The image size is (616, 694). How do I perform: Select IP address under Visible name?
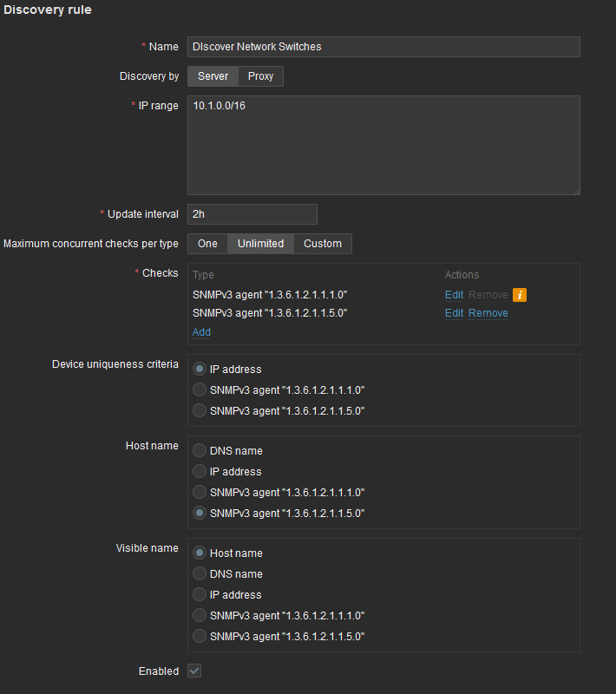coord(200,595)
